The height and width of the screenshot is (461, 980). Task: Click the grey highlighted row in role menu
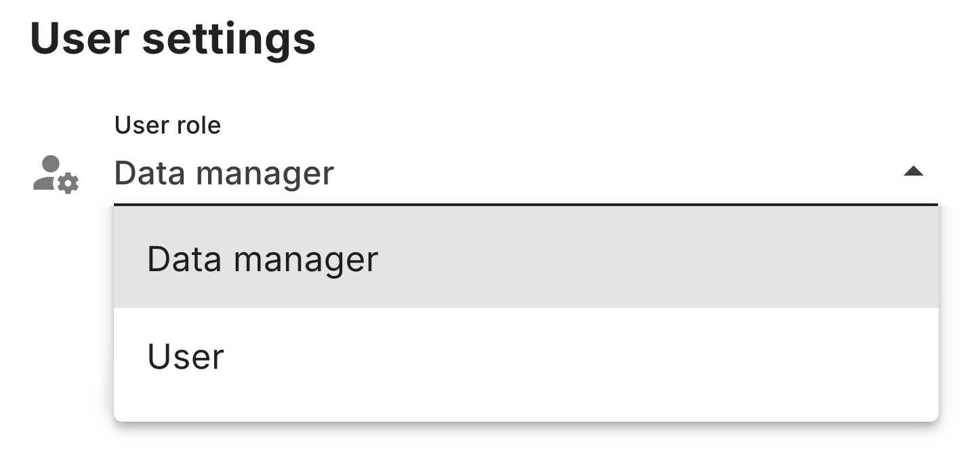pyautogui.click(x=526, y=259)
